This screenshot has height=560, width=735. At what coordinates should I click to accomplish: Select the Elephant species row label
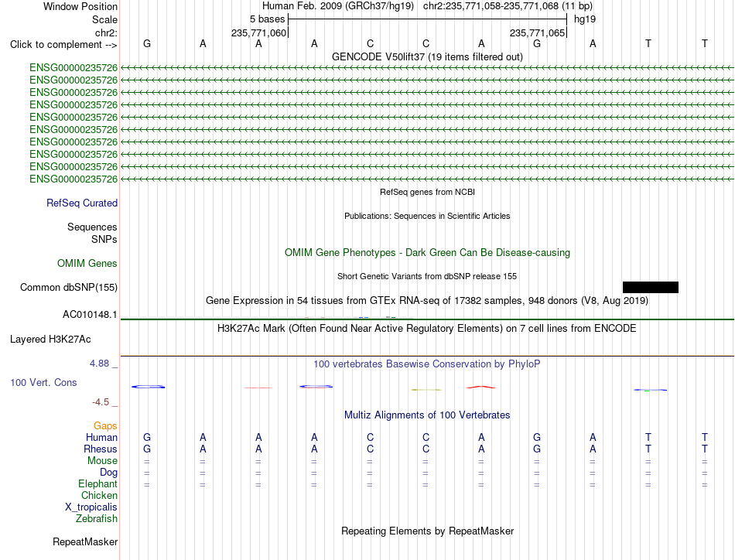[98, 483]
